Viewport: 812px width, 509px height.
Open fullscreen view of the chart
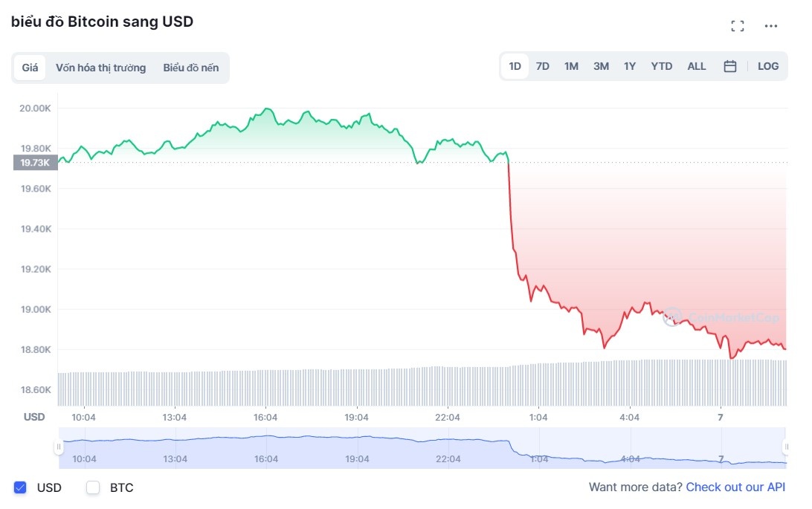[738, 25]
